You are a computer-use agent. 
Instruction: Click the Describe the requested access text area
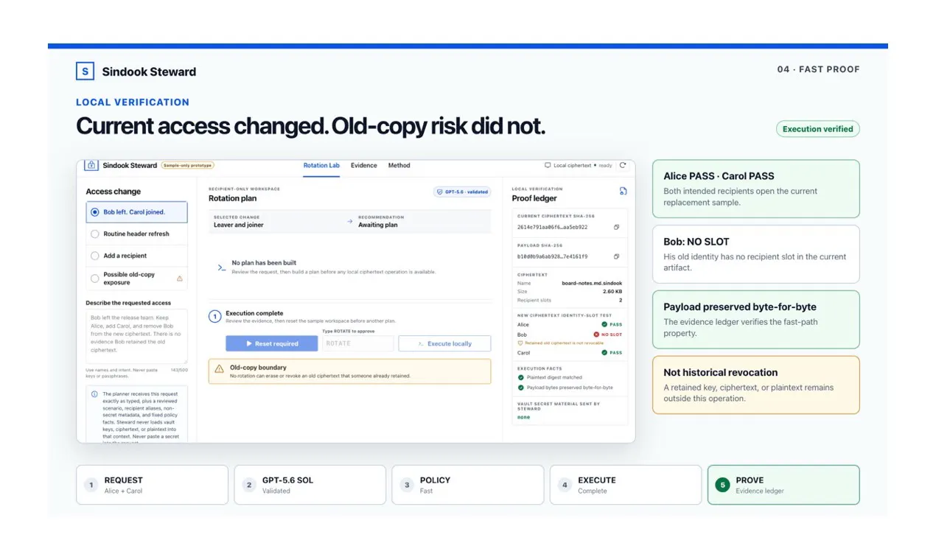click(136, 337)
